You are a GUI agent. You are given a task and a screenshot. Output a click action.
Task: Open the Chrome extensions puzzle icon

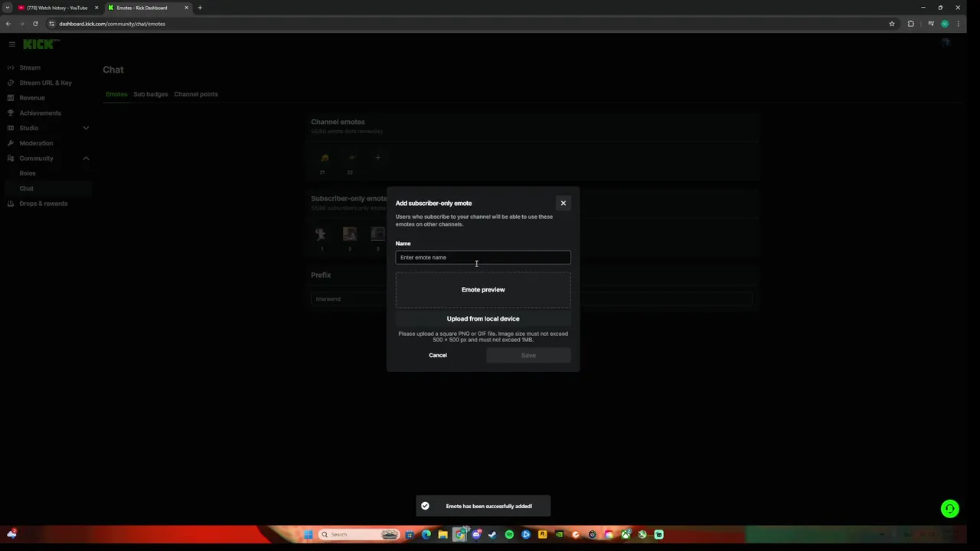910,24
